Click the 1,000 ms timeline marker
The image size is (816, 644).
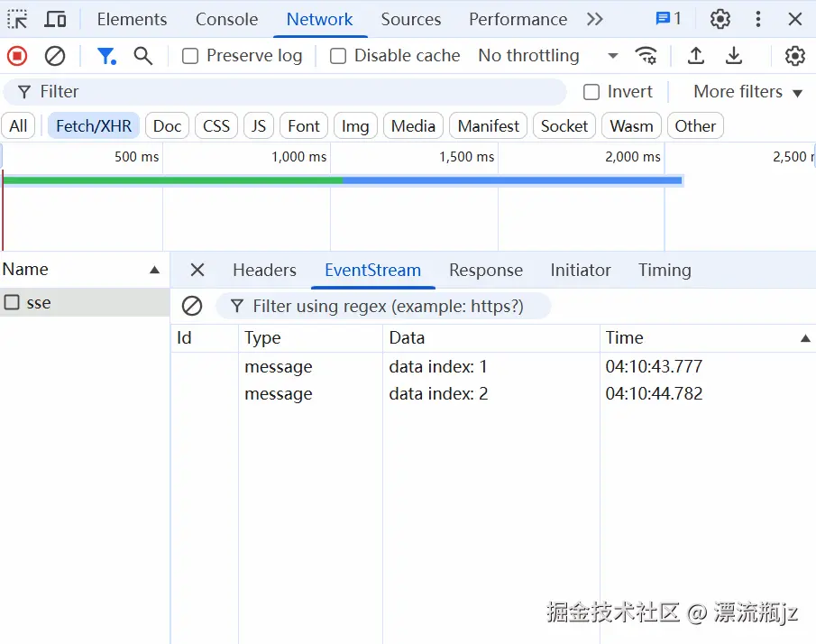298,157
